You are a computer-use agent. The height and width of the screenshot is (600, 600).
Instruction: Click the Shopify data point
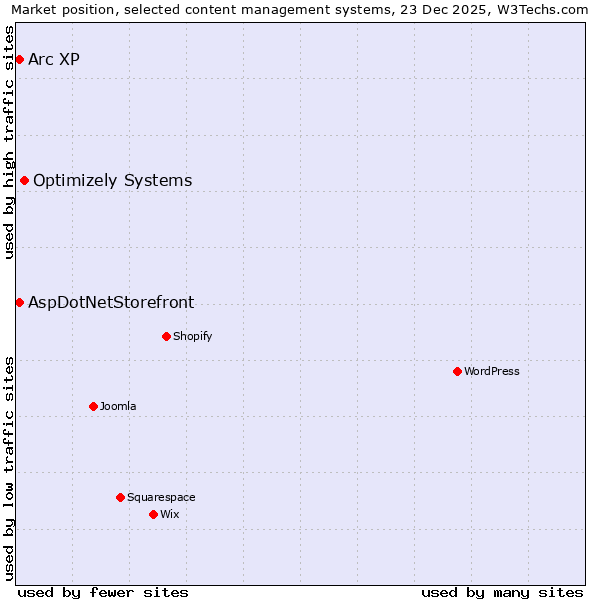click(166, 337)
